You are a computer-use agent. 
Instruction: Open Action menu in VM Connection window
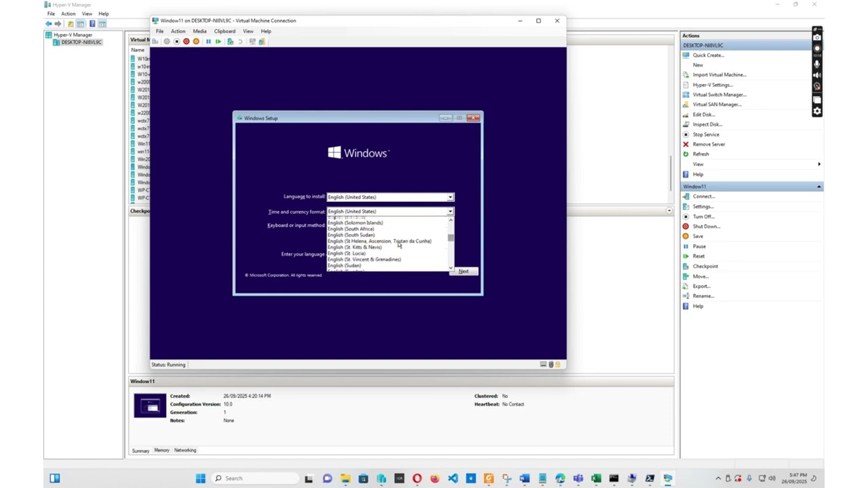click(178, 31)
